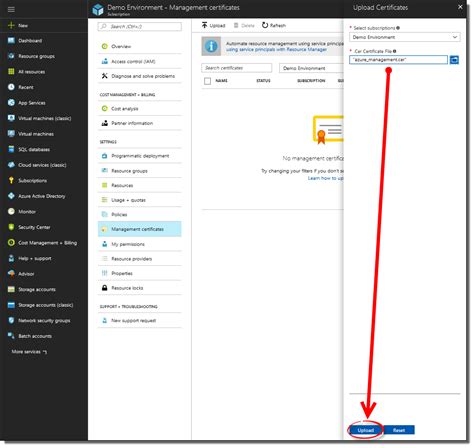Click the Security Center shield icon

[x=11, y=227]
